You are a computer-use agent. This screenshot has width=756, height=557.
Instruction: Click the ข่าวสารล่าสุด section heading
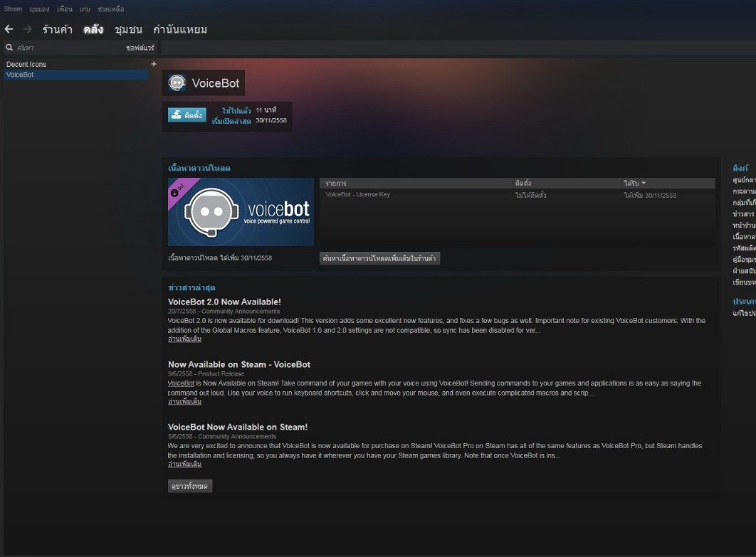click(x=191, y=287)
